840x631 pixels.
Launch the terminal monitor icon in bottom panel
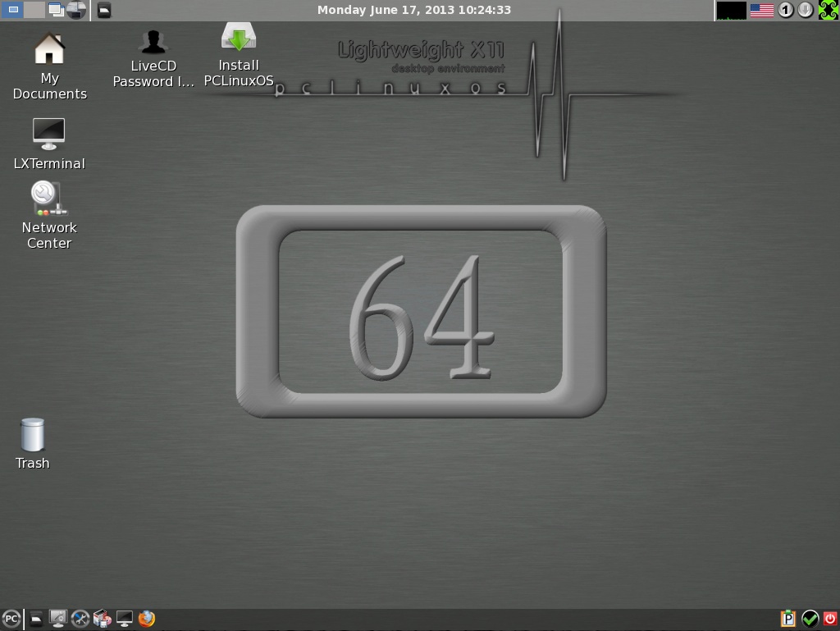click(x=125, y=619)
